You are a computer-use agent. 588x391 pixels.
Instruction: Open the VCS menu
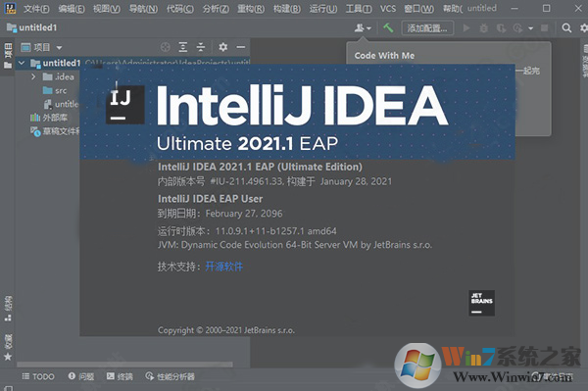click(x=388, y=9)
